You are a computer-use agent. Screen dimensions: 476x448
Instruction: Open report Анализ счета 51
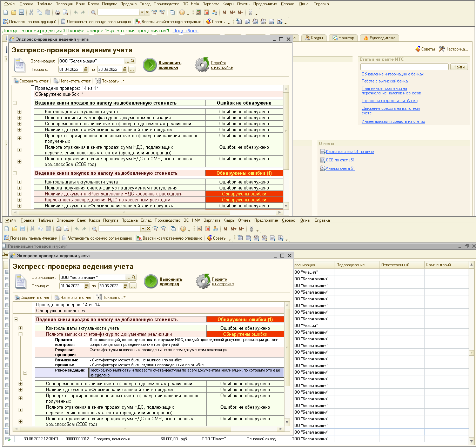340,168
